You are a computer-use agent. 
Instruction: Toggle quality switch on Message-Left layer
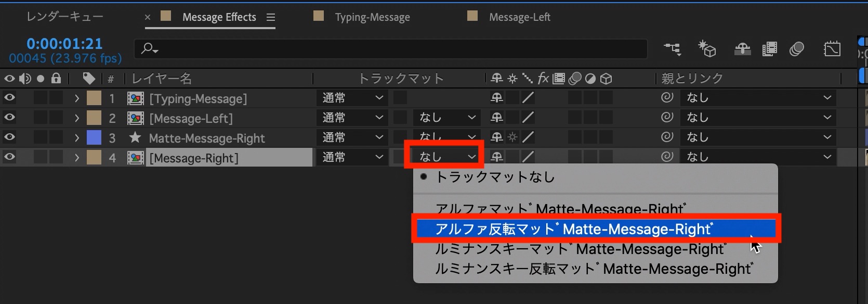pyautogui.click(x=528, y=117)
